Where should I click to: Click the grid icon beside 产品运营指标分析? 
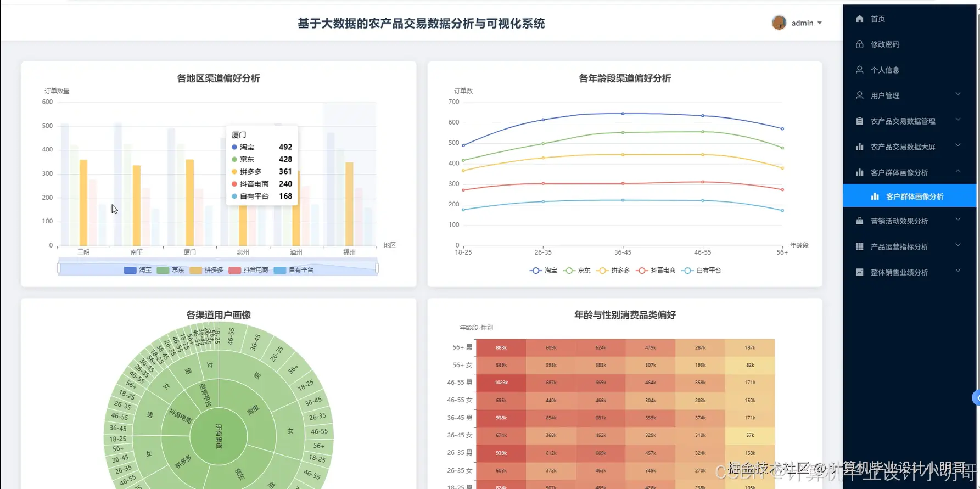[x=859, y=246]
